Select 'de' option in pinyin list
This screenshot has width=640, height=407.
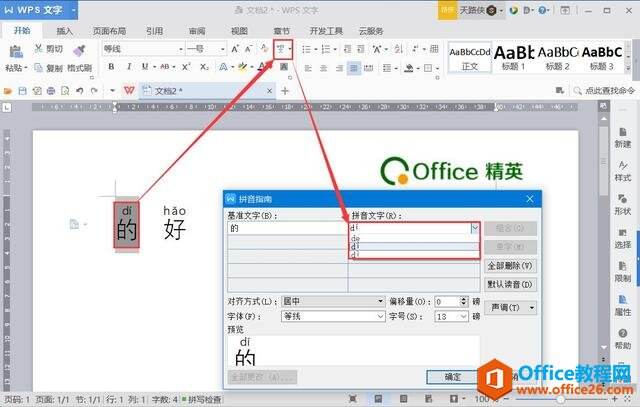(414, 238)
